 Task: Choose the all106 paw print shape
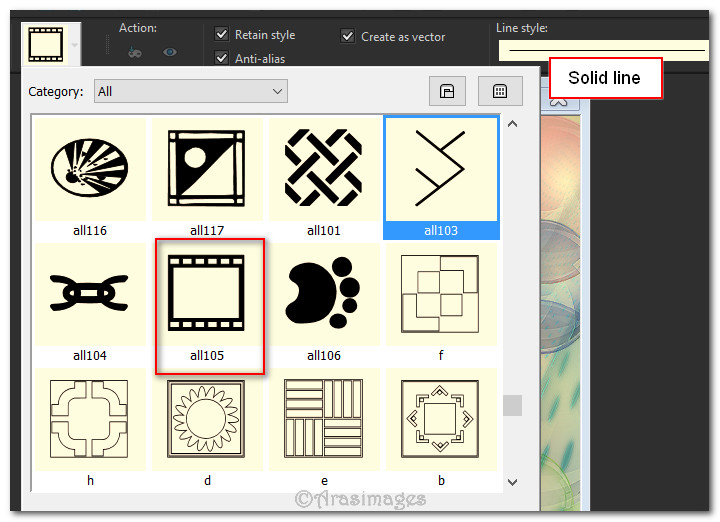pos(324,293)
